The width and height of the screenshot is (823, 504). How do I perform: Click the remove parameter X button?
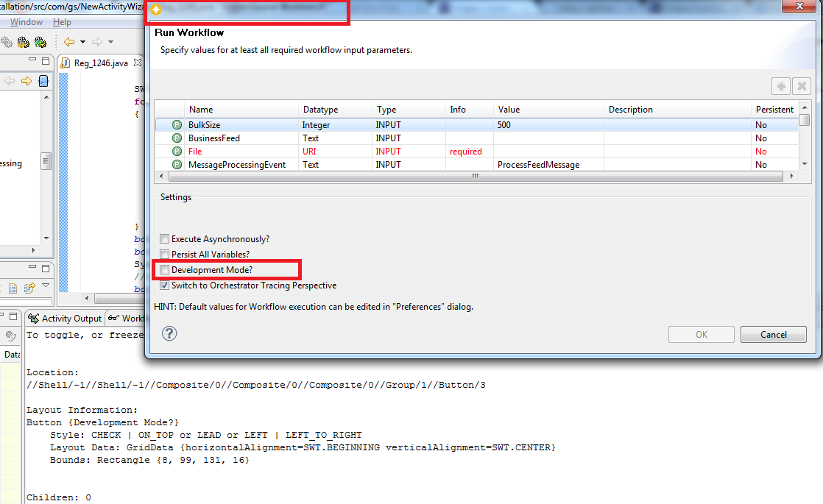pyautogui.click(x=802, y=86)
